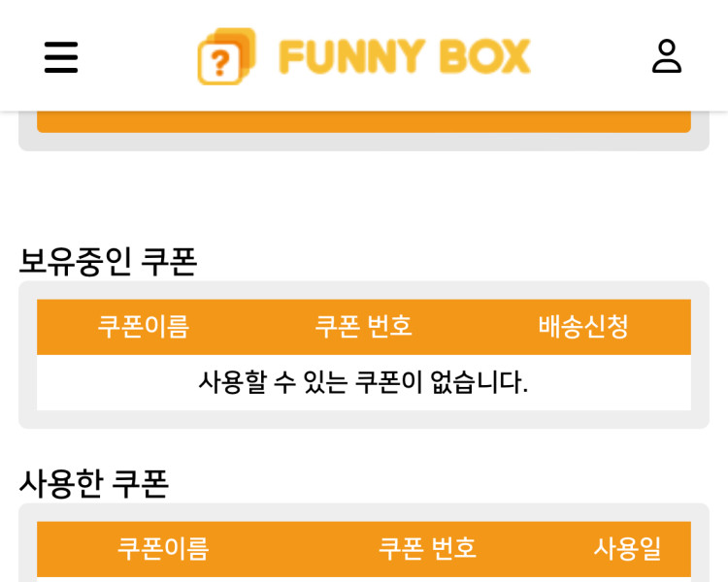
Task: Select the 배송신청 column header
Action: pyautogui.click(x=583, y=327)
